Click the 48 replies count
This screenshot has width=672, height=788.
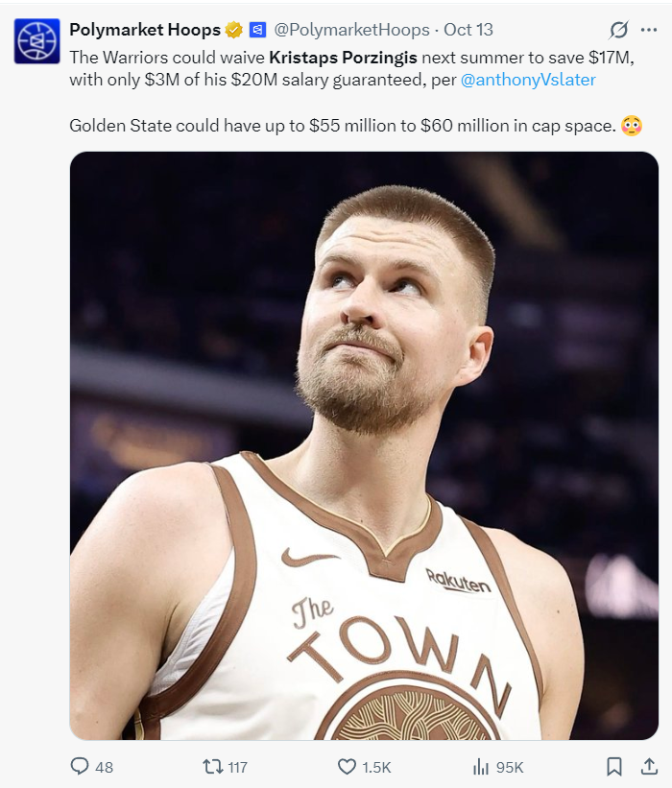coord(104,768)
